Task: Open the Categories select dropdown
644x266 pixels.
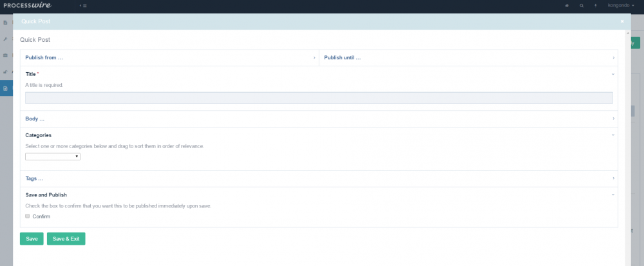Action: (53, 157)
